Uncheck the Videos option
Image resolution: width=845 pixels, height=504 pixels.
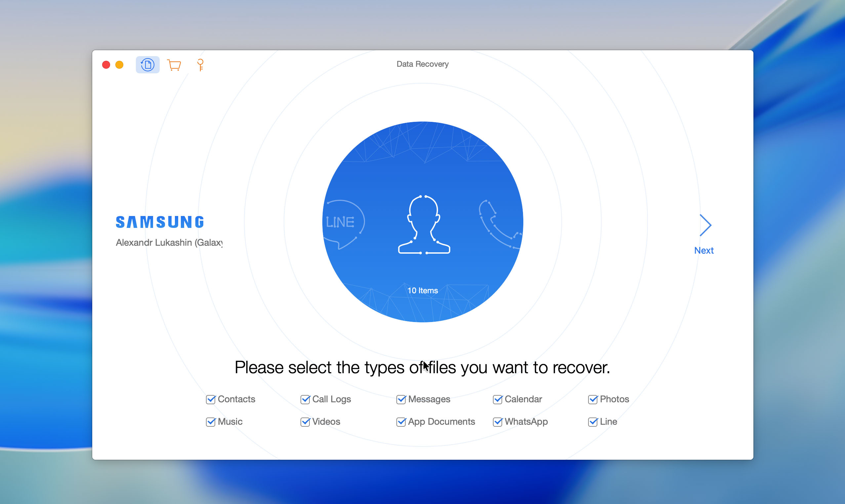point(305,422)
